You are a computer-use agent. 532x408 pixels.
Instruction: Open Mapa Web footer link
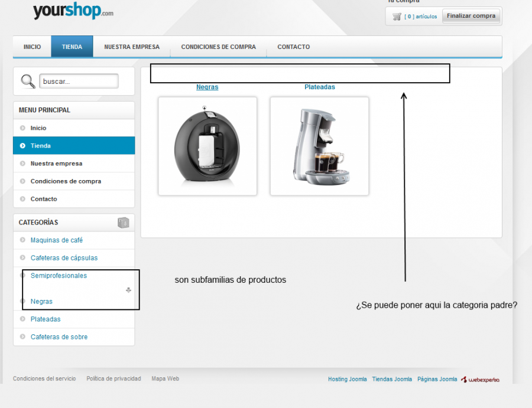point(166,378)
